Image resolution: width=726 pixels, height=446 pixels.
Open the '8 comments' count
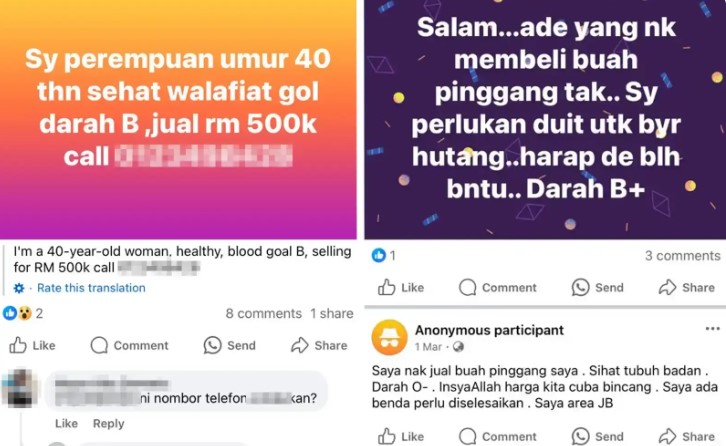[x=263, y=314]
